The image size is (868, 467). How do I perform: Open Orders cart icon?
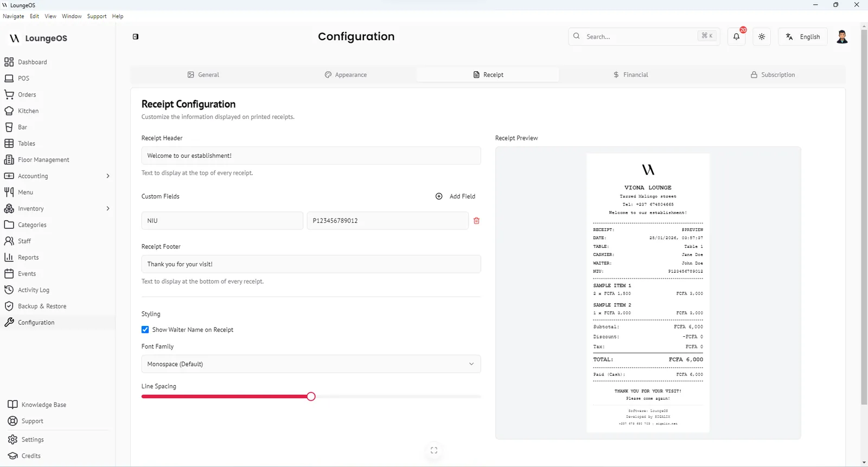pos(9,94)
